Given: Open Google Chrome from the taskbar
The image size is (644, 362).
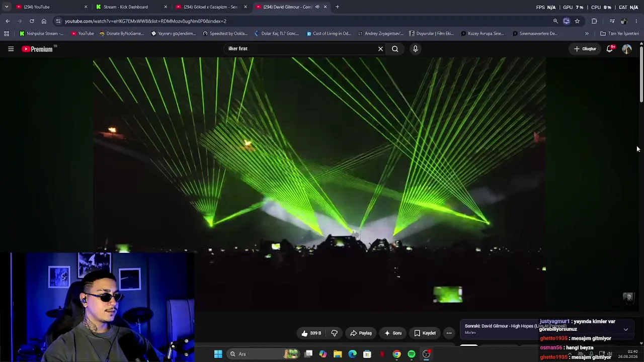Looking at the screenshot, I should (397, 354).
